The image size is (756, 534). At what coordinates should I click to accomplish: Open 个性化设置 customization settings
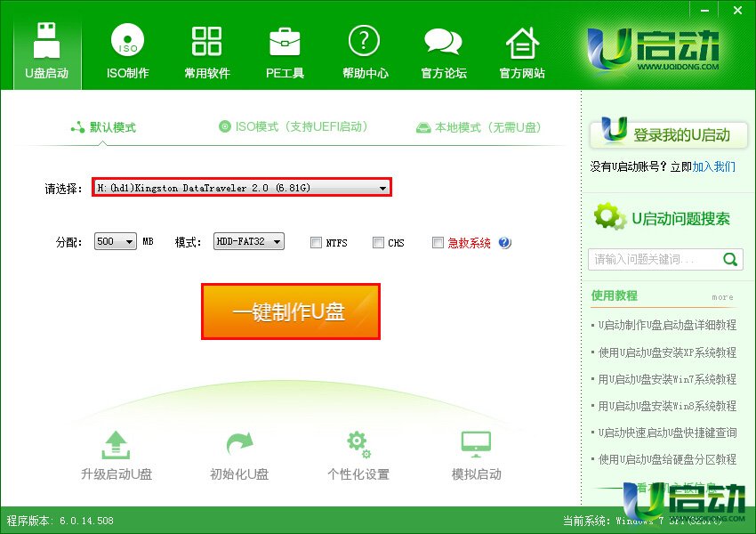coord(358,456)
